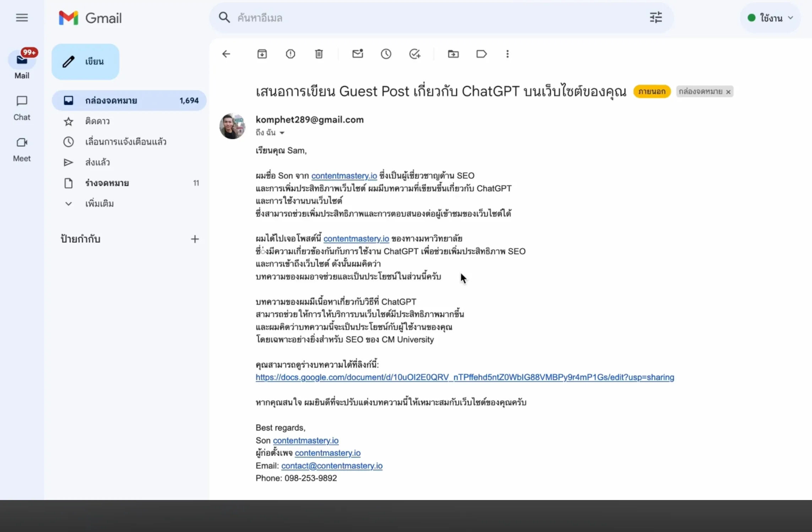Open Chat in the left rail
812x532 pixels.
click(22, 108)
